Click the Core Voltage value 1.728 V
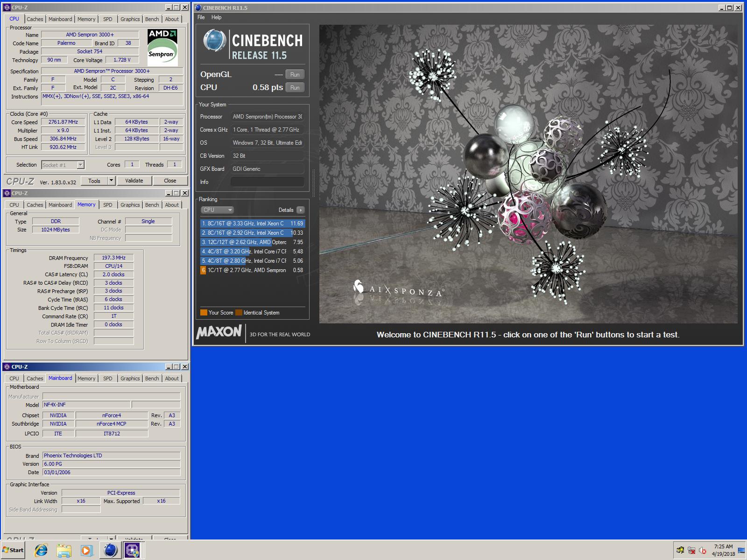Viewport: 747px width, 560px height. click(x=122, y=60)
